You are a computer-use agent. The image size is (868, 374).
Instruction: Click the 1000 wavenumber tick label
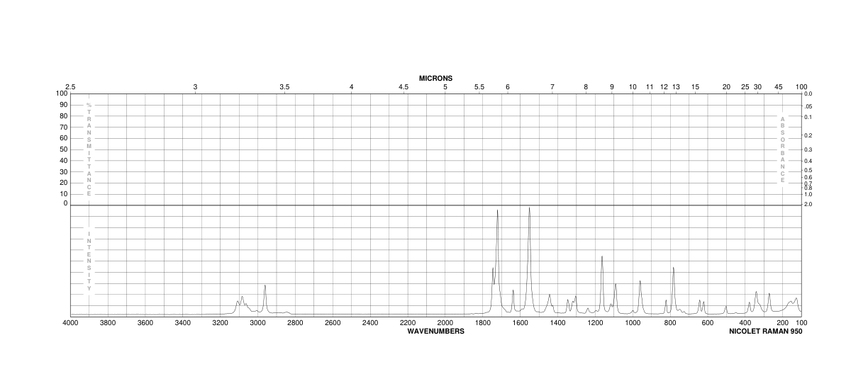click(633, 323)
